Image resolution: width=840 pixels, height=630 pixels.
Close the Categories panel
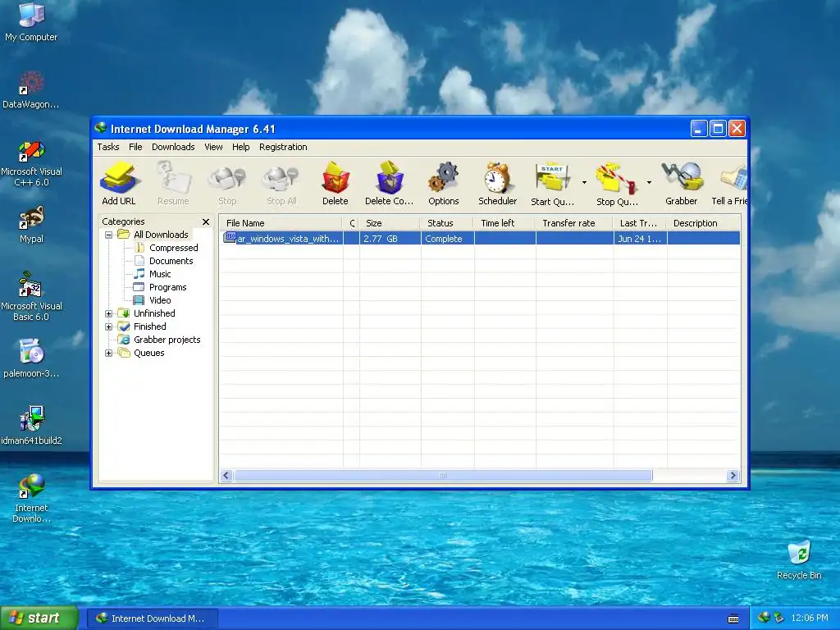(206, 221)
